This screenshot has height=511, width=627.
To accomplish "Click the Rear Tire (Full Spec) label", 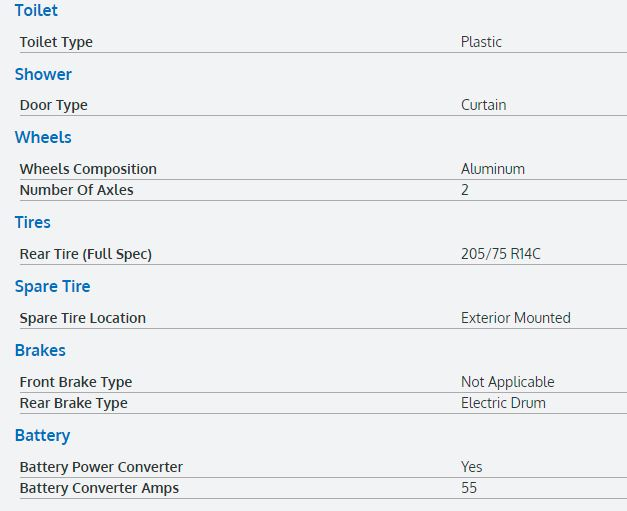I will [x=85, y=255].
